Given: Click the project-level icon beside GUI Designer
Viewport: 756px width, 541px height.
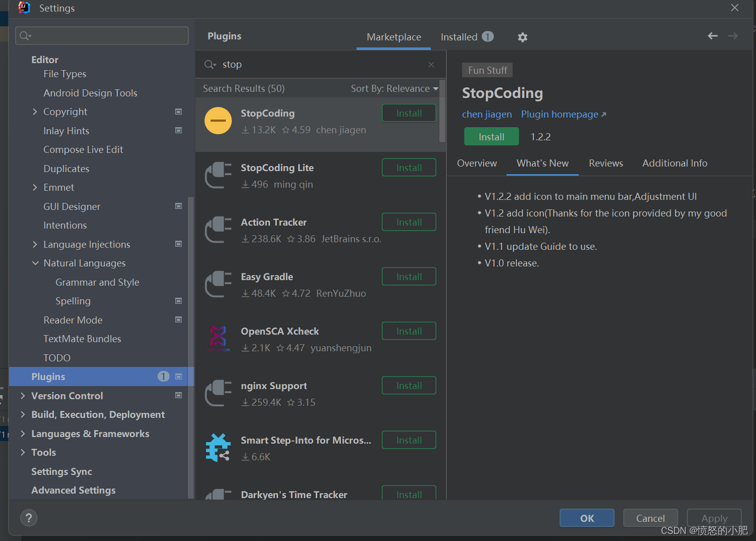Looking at the screenshot, I should click(178, 206).
